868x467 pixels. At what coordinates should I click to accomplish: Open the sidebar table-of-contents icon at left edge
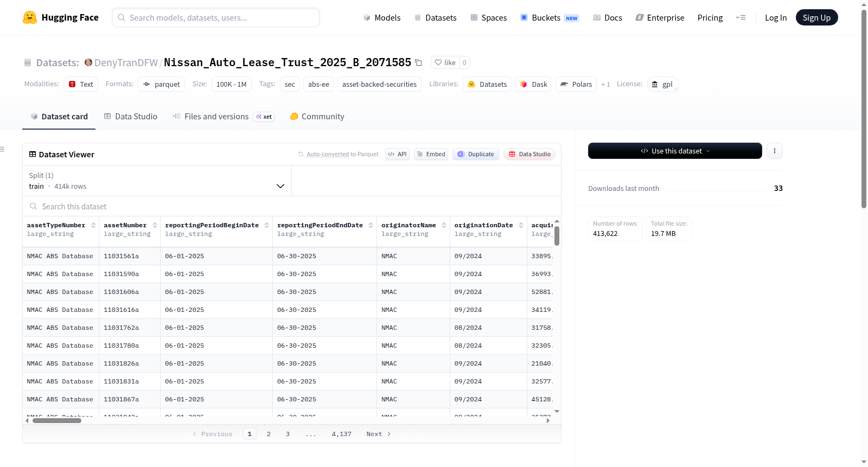(x=2, y=149)
